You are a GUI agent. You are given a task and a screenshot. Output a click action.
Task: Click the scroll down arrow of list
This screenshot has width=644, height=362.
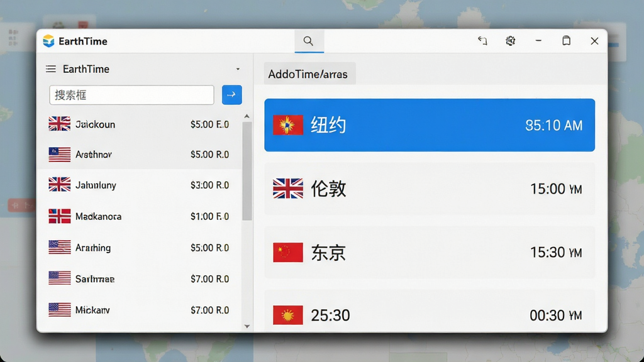pyautogui.click(x=247, y=326)
